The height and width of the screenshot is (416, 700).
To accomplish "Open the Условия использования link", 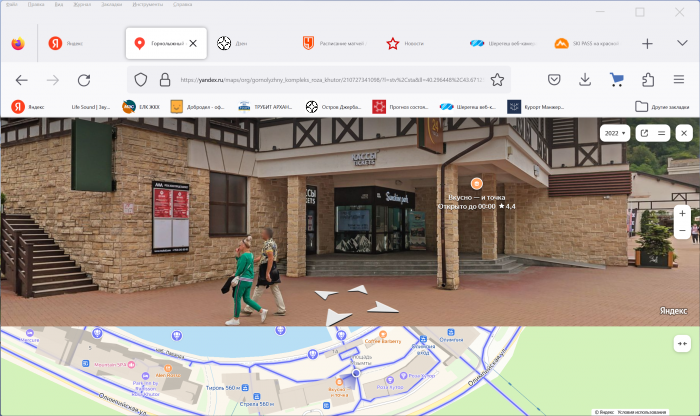I will pos(642,412).
